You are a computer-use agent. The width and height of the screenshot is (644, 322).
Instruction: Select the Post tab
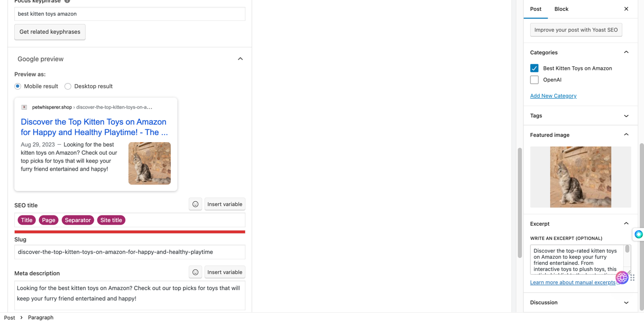click(535, 9)
